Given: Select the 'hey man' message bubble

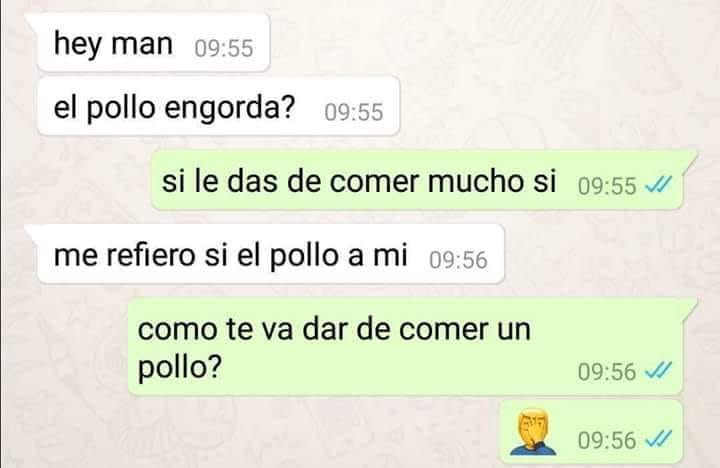Looking at the screenshot, I should (153, 43).
